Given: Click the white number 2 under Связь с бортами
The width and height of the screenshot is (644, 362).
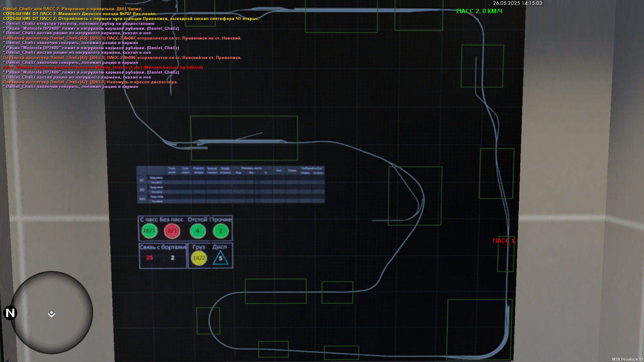Looking at the screenshot, I should click(172, 258).
